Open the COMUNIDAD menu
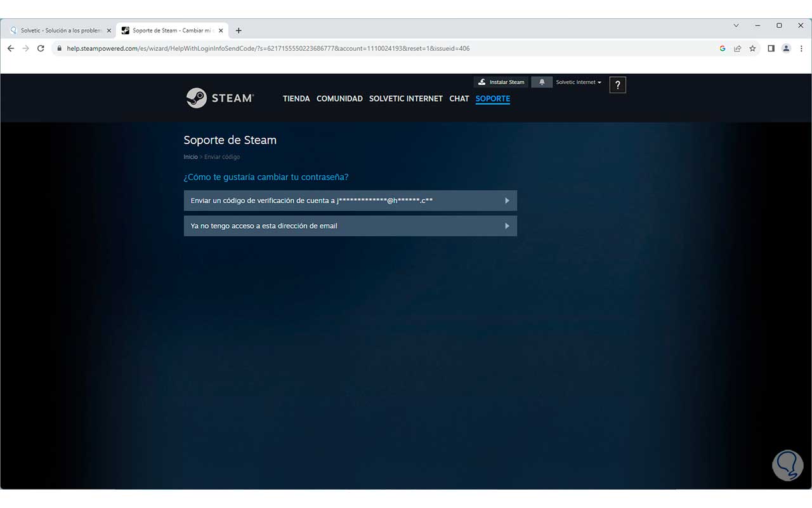The height and width of the screenshot is (508, 812). click(339, 98)
